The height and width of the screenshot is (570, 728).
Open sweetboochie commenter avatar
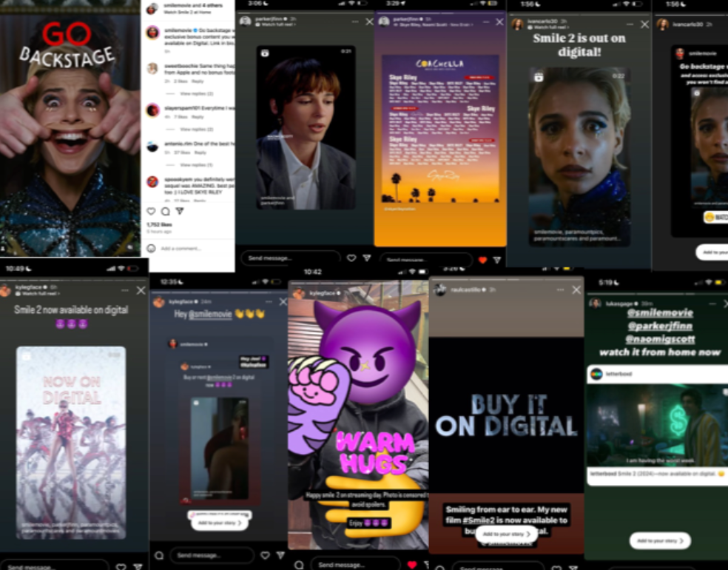(152, 69)
